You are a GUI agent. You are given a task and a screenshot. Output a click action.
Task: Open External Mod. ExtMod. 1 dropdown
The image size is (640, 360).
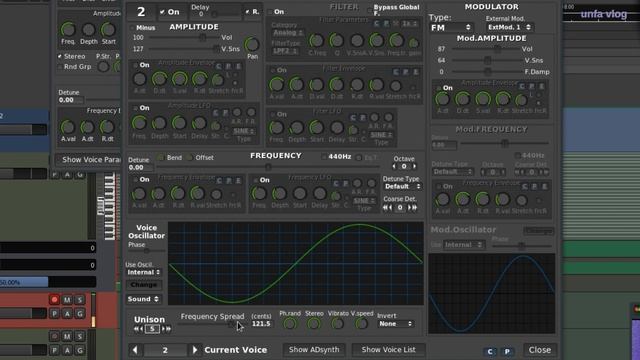(509, 27)
